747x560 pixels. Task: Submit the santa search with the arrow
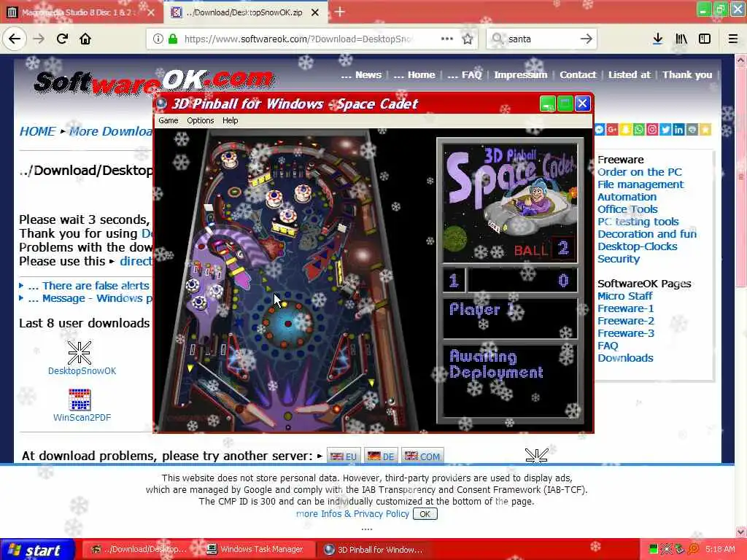tap(587, 39)
